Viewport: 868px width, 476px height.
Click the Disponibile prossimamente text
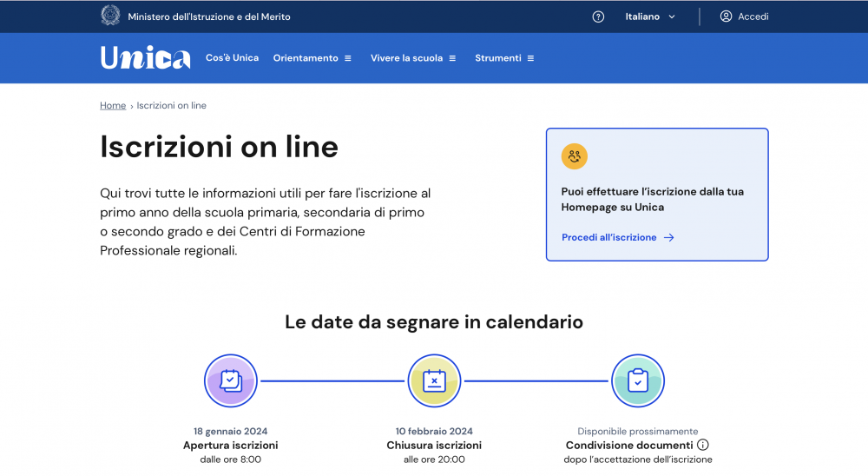tap(638, 431)
